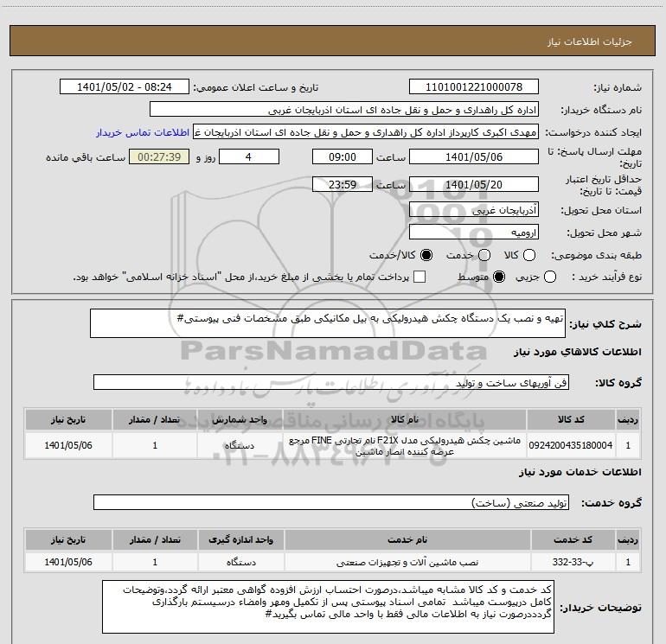Viewport: 666px width, 644px height.
Task: Click the service name cell نصب ماشین آلات و تجهیزات صنعتی
Action: pos(407,562)
